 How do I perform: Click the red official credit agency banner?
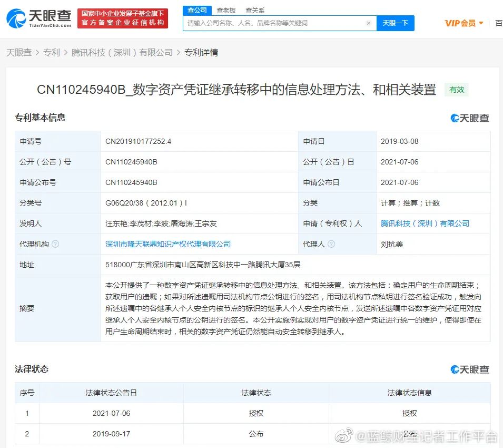point(123,18)
